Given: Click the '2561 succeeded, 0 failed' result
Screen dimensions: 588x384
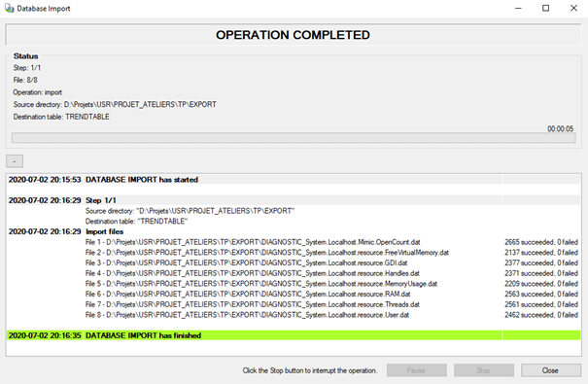Looking at the screenshot, I should 541,304.
